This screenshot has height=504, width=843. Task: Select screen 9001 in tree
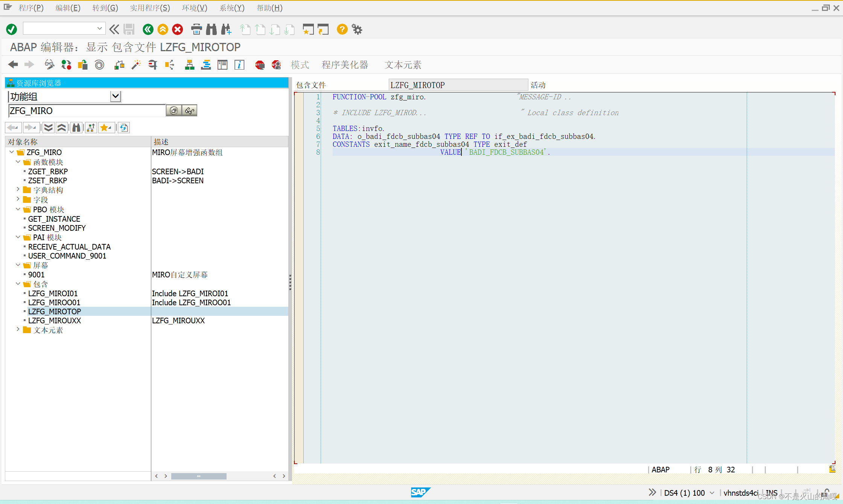[x=36, y=275]
